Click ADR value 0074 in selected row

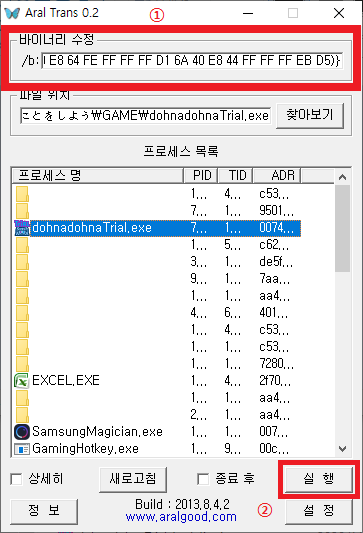pos(276,228)
